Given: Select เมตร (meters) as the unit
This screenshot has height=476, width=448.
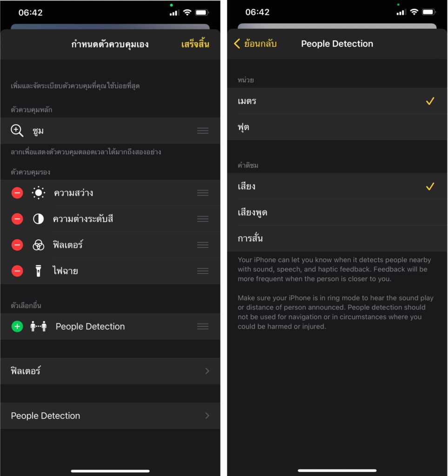Looking at the screenshot, I should (337, 101).
